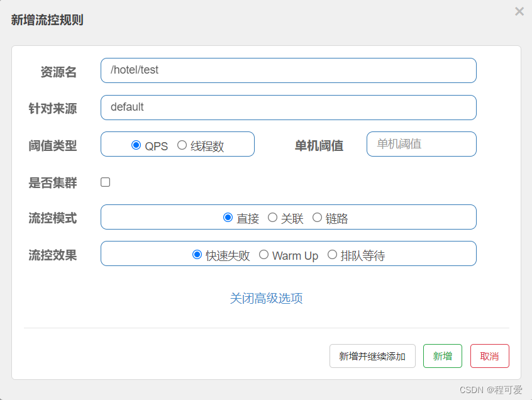Select the 线程数 threshold type

182,145
